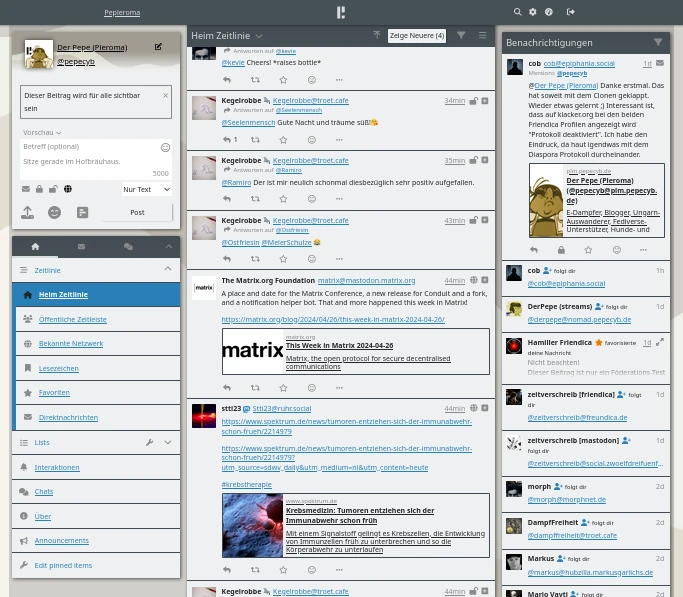Open Direktnachrichten from the sidebar
The width and height of the screenshot is (683, 597).
[x=68, y=417]
